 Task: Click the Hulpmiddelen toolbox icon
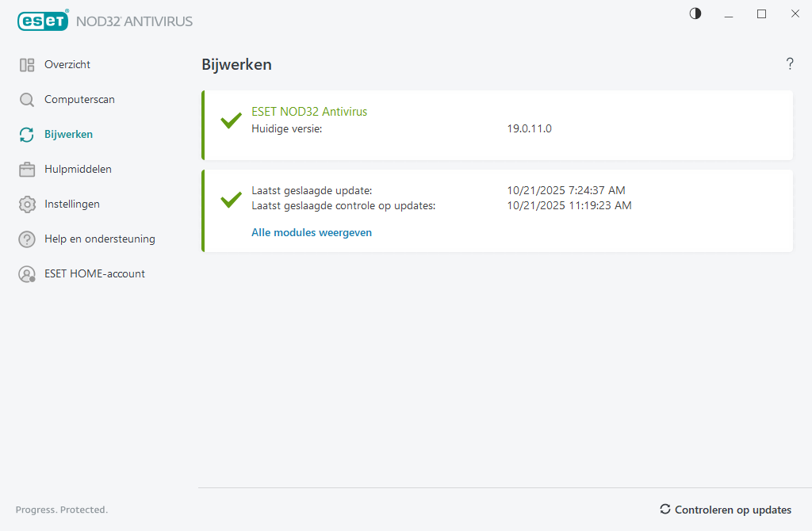click(27, 170)
